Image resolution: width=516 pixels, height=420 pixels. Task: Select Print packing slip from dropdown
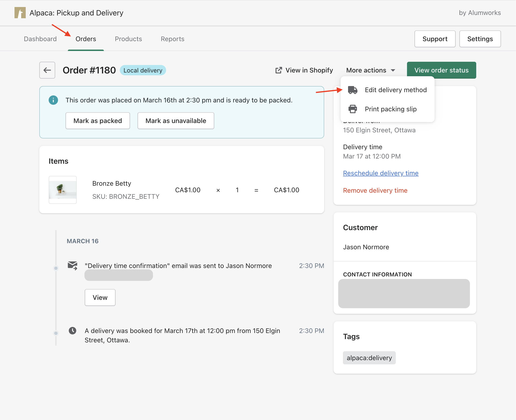(390, 109)
